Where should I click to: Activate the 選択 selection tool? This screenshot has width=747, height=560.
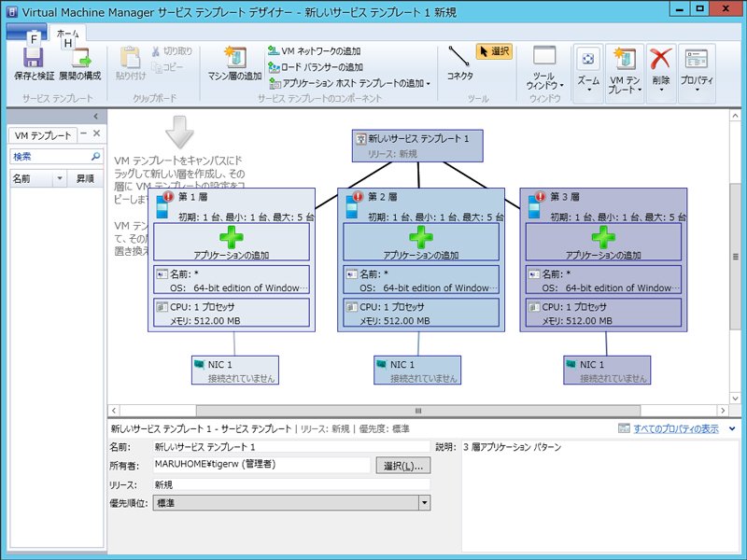pyautogui.click(x=494, y=51)
